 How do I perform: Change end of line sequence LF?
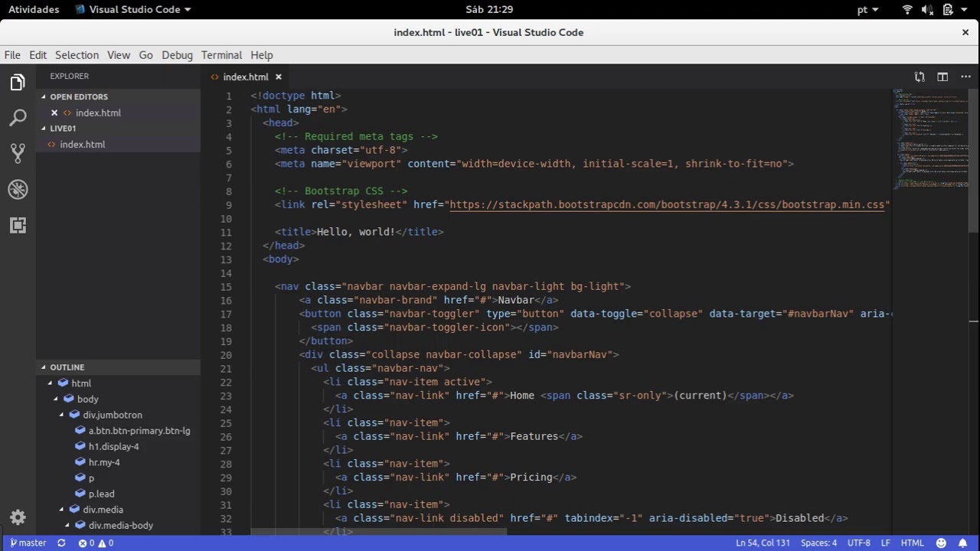885,543
